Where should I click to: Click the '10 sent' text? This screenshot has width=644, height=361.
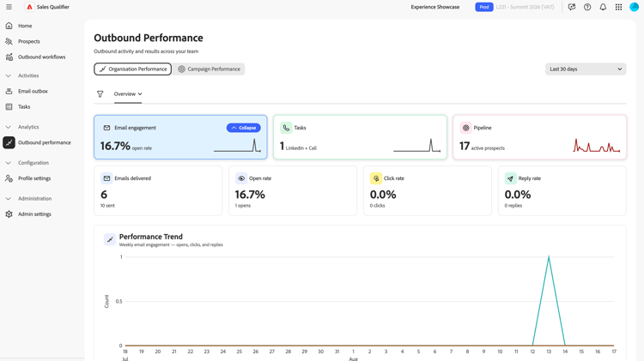click(x=107, y=206)
